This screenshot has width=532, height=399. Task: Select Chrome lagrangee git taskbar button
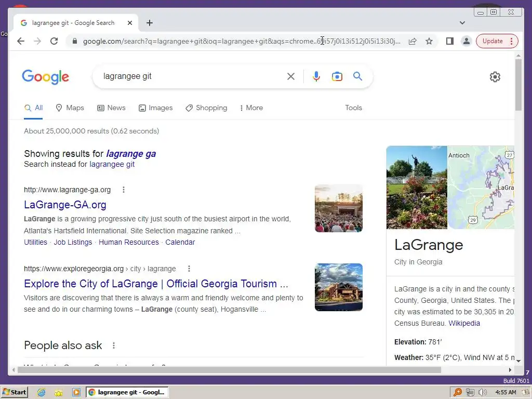[127, 392]
